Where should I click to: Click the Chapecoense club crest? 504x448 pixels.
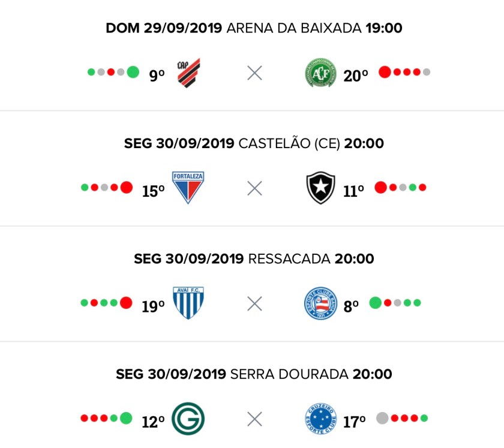[320, 73]
